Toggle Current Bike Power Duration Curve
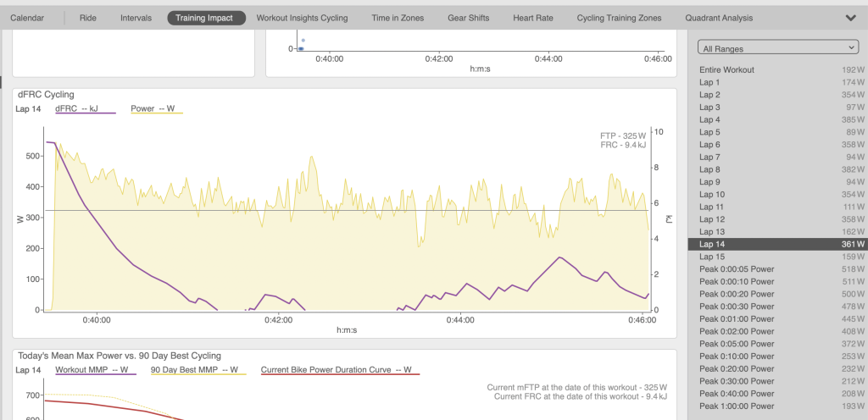Viewport: 868px width, 420px height. (340, 370)
